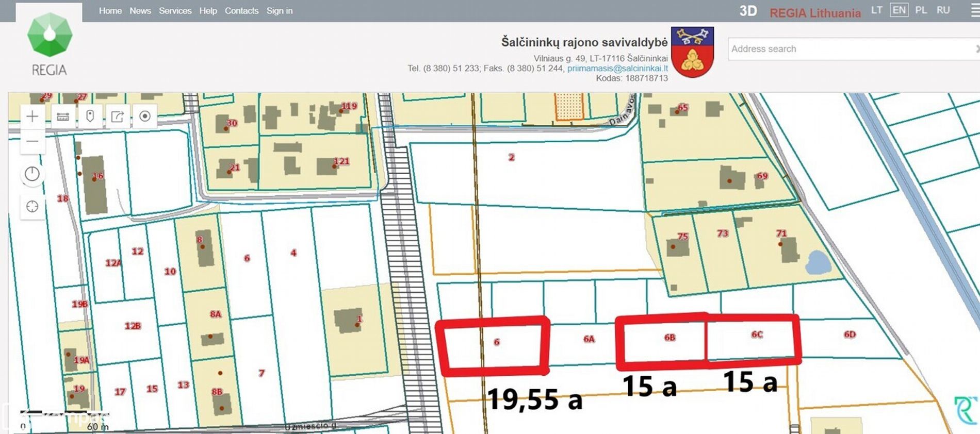Viewport: 980px width, 434px height.
Task: Click parcel label 7 on map
Action: pos(262,373)
